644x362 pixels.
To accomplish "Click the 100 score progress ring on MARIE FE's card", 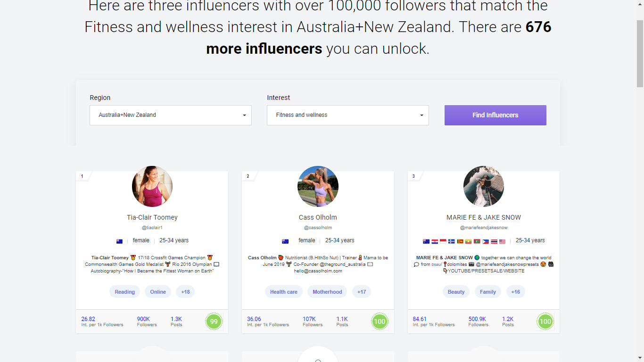I will tap(545, 321).
